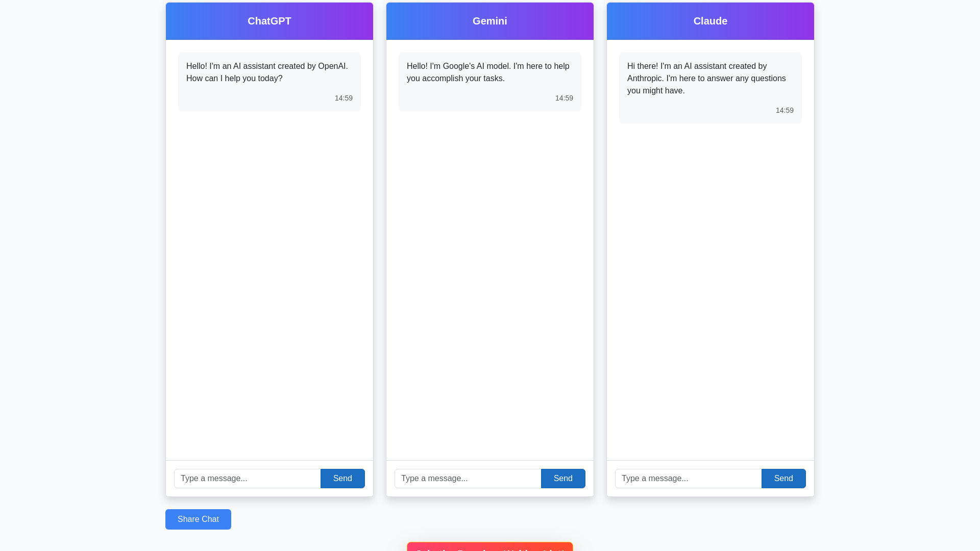Image resolution: width=980 pixels, height=551 pixels.
Task: Click the Send button in ChatGPT panel
Action: point(342,479)
